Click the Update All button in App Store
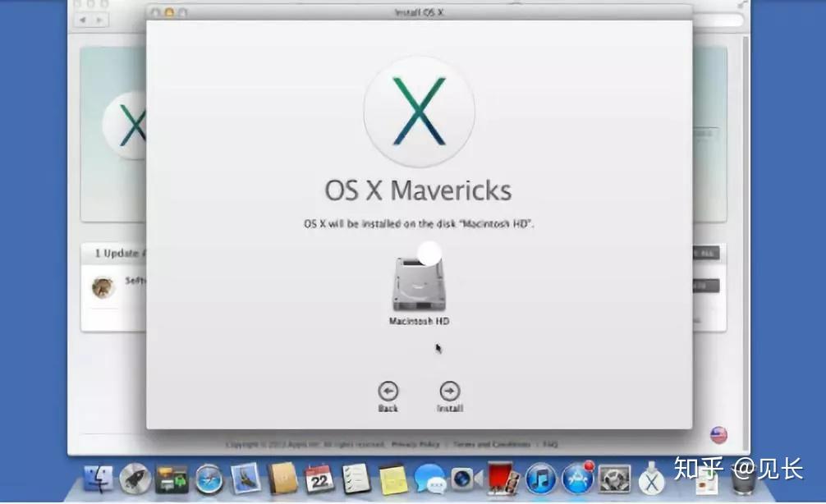Image resolution: width=826 pixels, height=504 pixels. click(706, 254)
